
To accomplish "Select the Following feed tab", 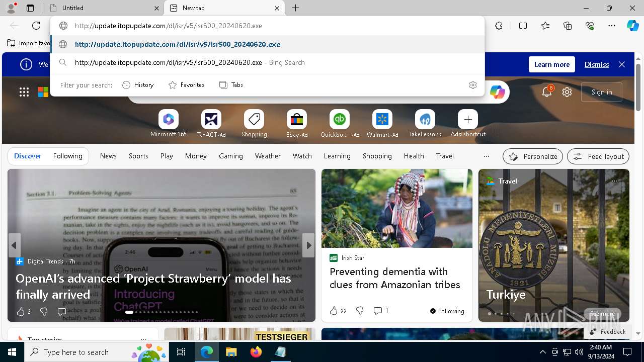I will pos(68,156).
